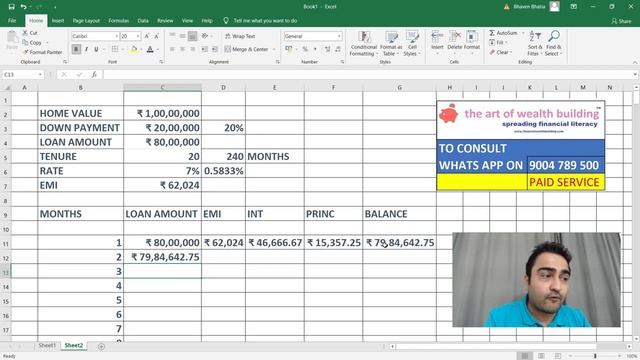
Task: Open Sort & Filter
Action: 534,43
